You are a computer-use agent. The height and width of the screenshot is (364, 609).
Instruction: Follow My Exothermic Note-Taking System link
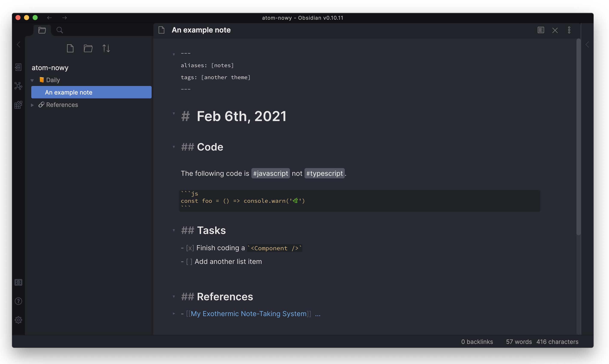[x=249, y=314]
